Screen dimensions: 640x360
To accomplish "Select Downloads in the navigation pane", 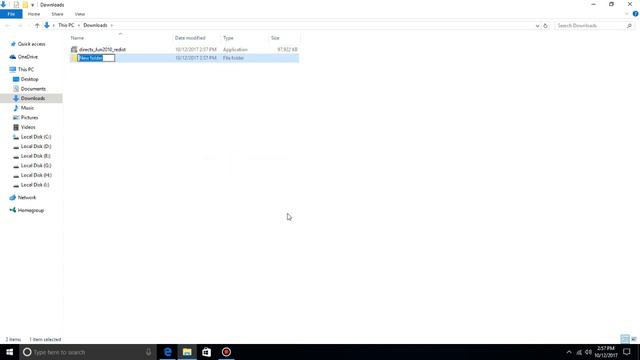I will click(33, 98).
